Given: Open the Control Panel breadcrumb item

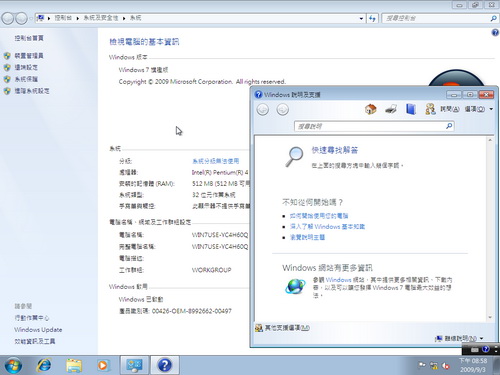Looking at the screenshot, I should click(63, 18).
